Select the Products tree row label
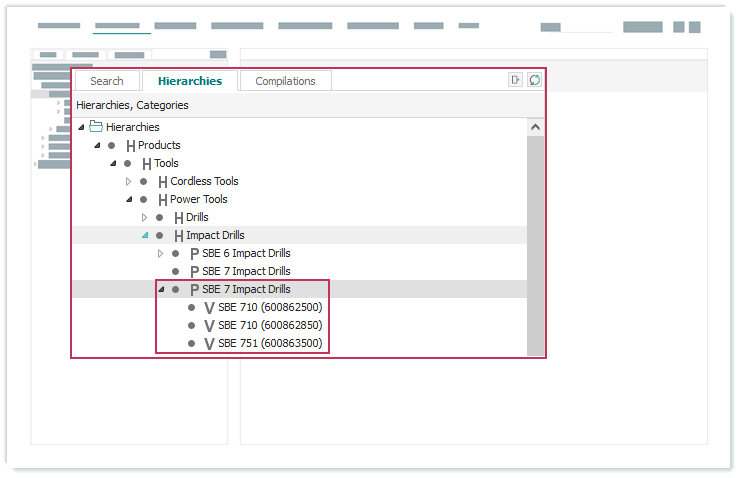The width and height of the screenshot is (740, 478). click(159, 145)
